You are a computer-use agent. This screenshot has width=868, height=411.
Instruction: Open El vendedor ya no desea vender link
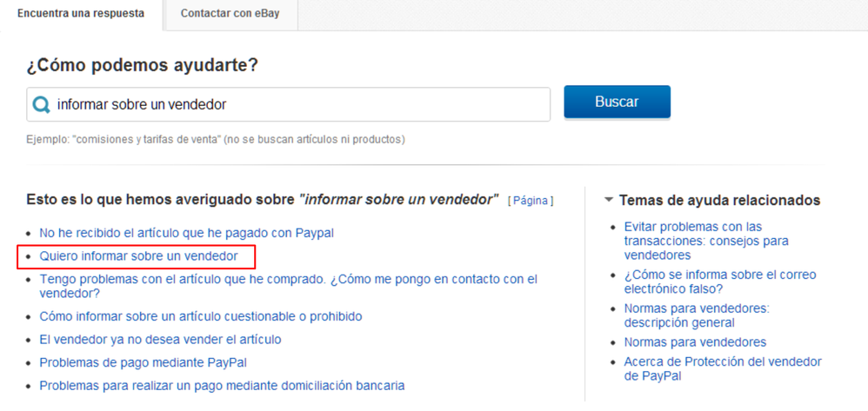(x=161, y=339)
